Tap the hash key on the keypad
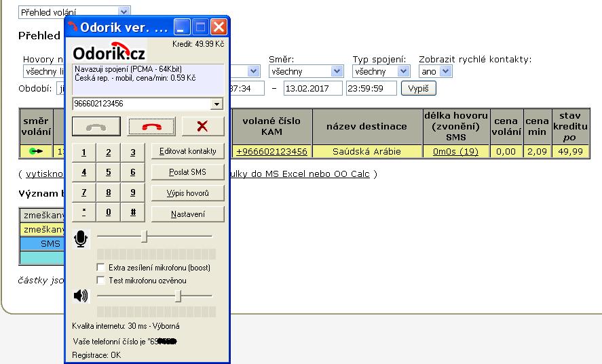 coord(133,212)
